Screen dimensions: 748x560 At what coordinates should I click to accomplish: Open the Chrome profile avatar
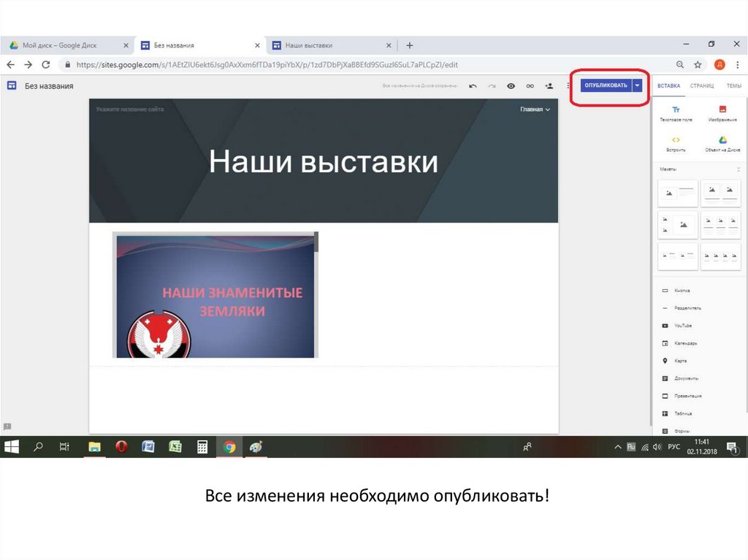[x=720, y=64]
